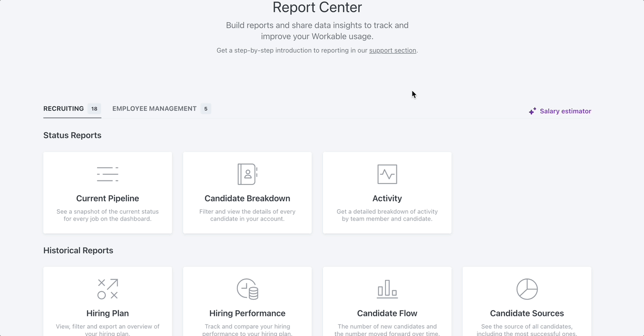Click the 'Filter and view the details' description
This screenshot has height=336, width=644.
(x=247, y=215)
